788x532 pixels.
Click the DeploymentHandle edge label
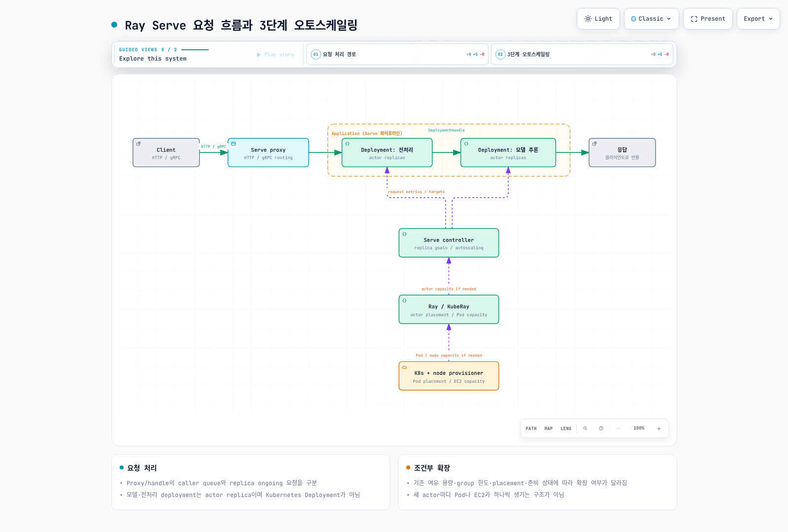click(446, 131)
